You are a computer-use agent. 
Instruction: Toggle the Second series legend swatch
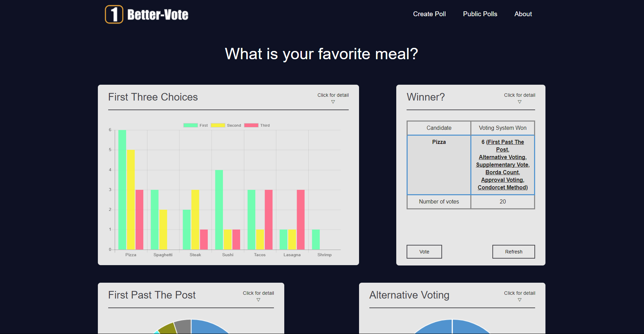click(218, 125)
